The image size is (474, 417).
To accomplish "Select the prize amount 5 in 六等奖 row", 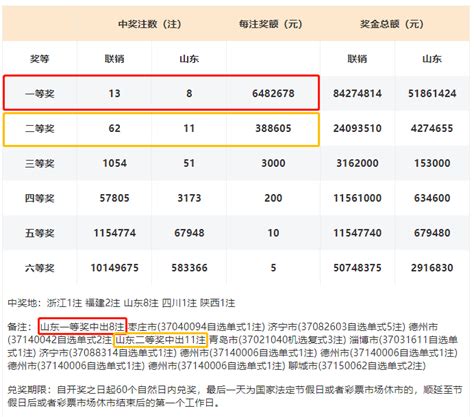I will [273, 268].
